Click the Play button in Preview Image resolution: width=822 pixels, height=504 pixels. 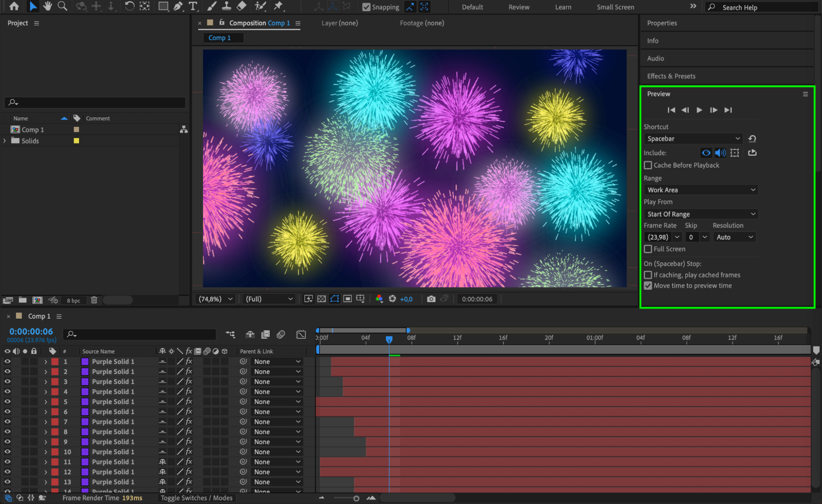click(x=699, y=110)
